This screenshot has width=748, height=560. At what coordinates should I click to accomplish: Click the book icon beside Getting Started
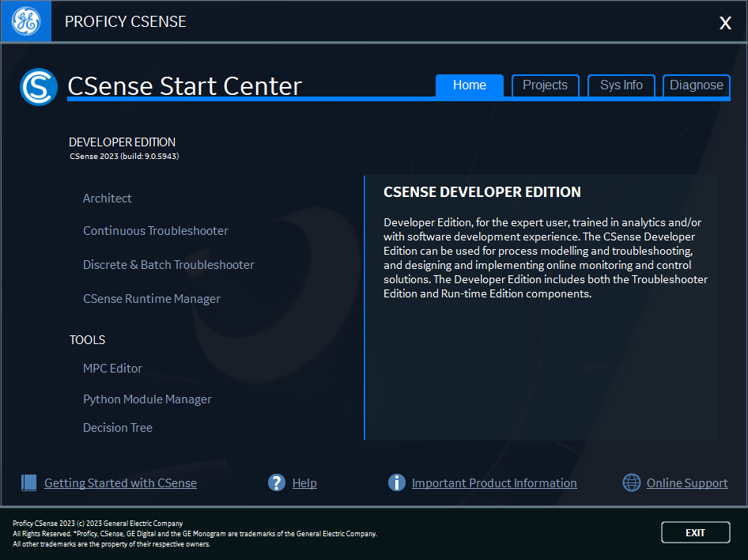pyautogui.click(x=29, y=482)
